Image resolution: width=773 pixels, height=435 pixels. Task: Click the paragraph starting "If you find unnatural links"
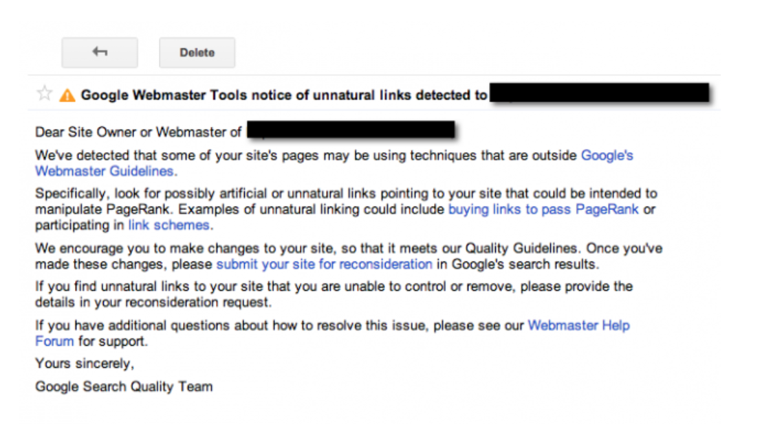point(334,294)
